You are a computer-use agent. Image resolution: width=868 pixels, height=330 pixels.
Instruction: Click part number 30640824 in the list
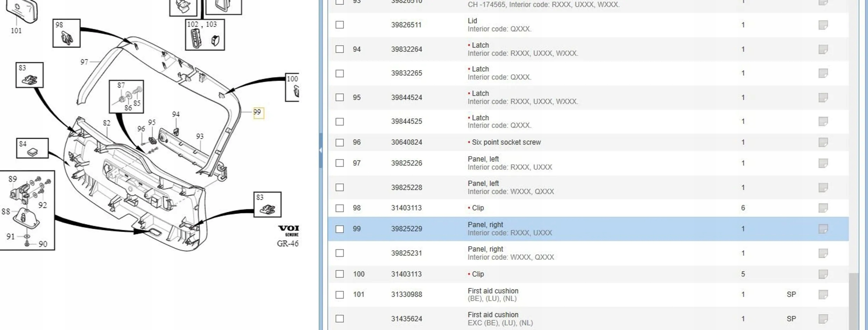pyautogui.click(x=406, y=142)
